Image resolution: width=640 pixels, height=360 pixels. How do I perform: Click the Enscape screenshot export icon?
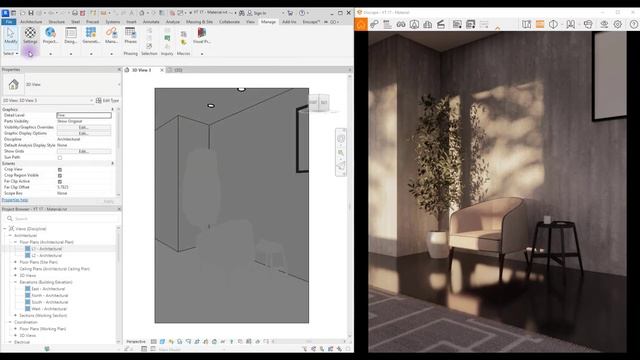tap(457, 24)
